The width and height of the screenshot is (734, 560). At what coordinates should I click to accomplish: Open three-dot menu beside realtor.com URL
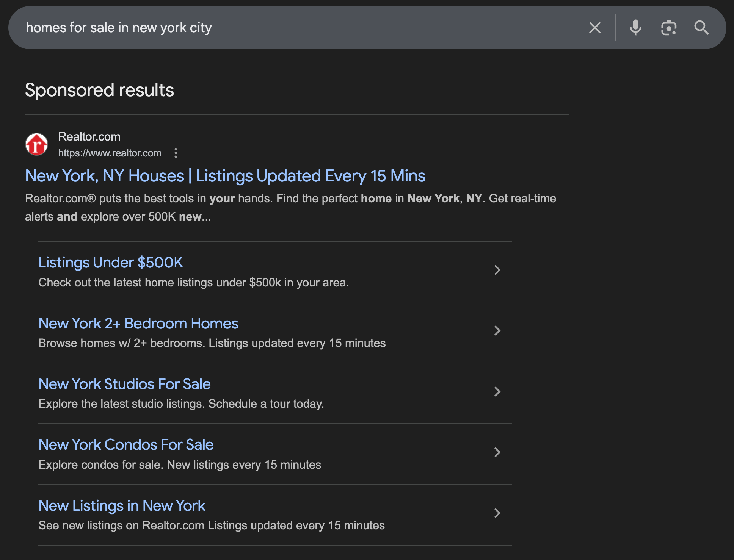[x=176, y=153]
